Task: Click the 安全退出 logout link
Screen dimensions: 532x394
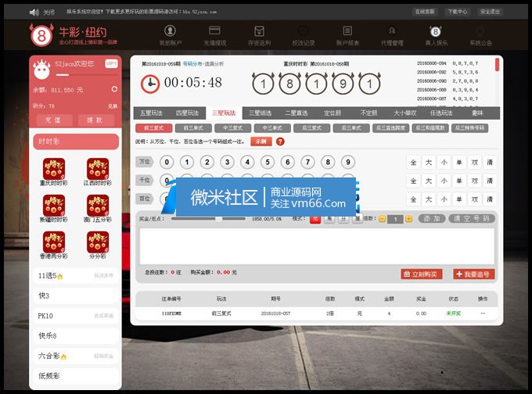Action: (490, 12)
